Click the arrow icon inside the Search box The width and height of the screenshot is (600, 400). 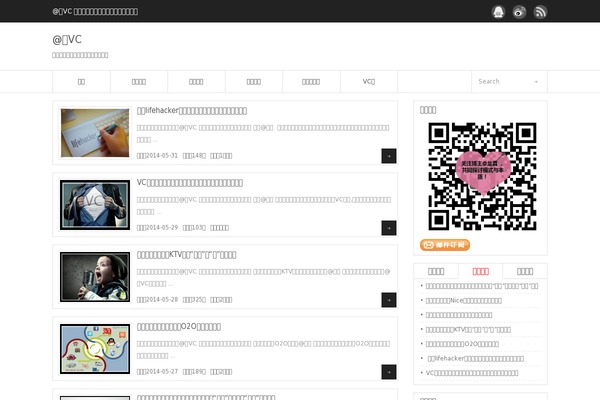coord(536,82)
